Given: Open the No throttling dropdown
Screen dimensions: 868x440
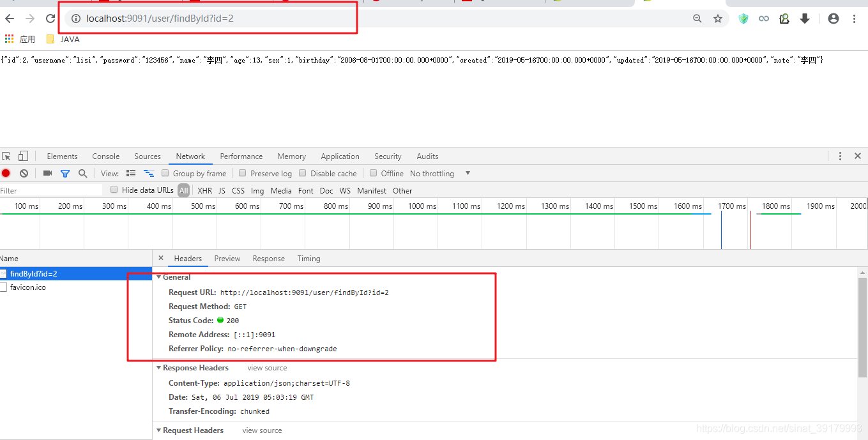Looking at the screenshot, I should [440, 173].
